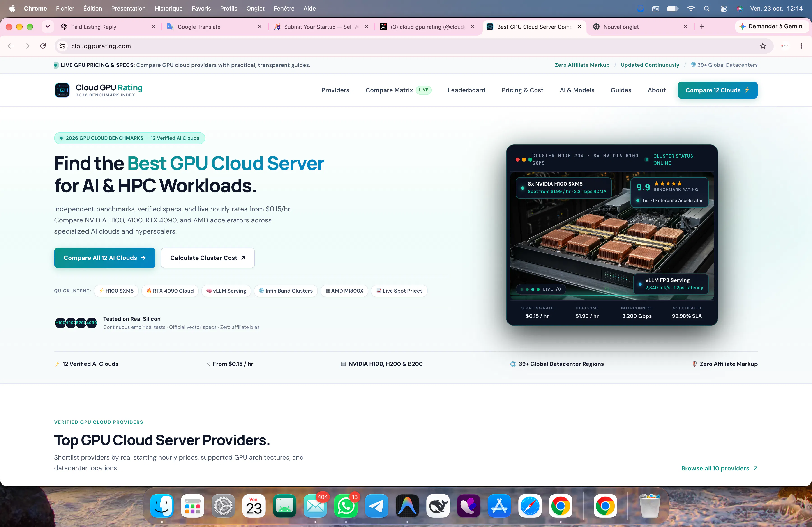Image resolution: width=812 pixels, height=527 pixels.
Task: Click Calculate Cluster Cost button
Action: [208, 258]
